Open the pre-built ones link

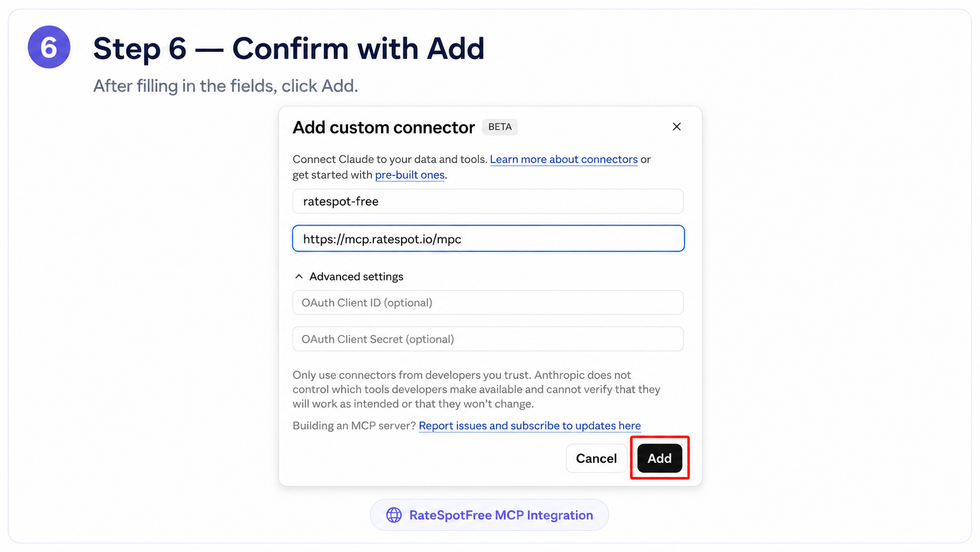click(410, 175)
